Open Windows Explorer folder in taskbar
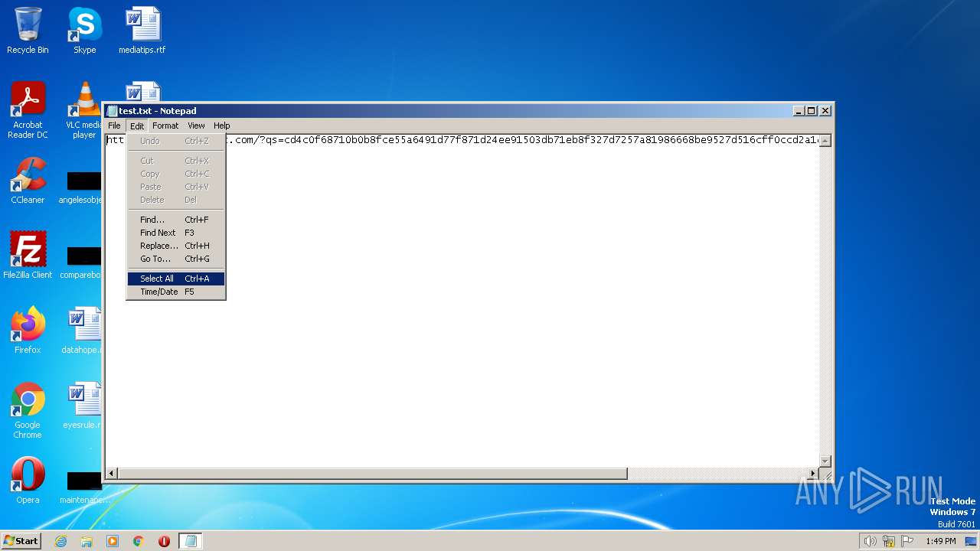Screen dimensions: 980x551 pyautogui.click(x=87, y=541)
